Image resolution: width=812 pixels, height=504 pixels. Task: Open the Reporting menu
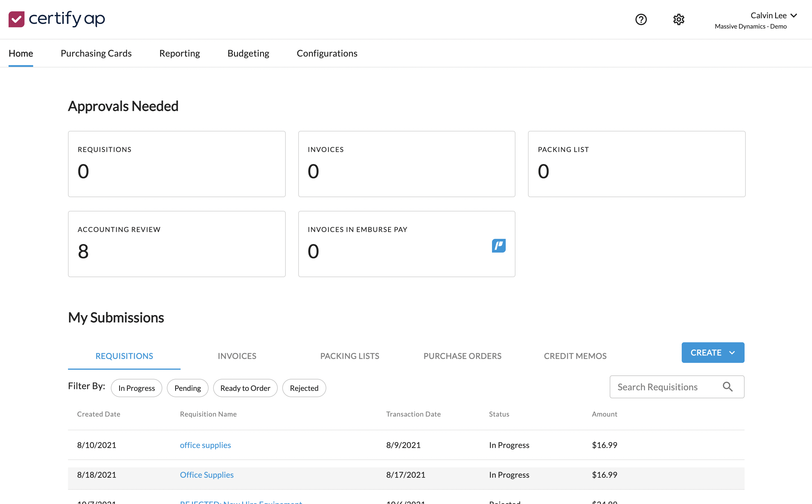[179, 53]
